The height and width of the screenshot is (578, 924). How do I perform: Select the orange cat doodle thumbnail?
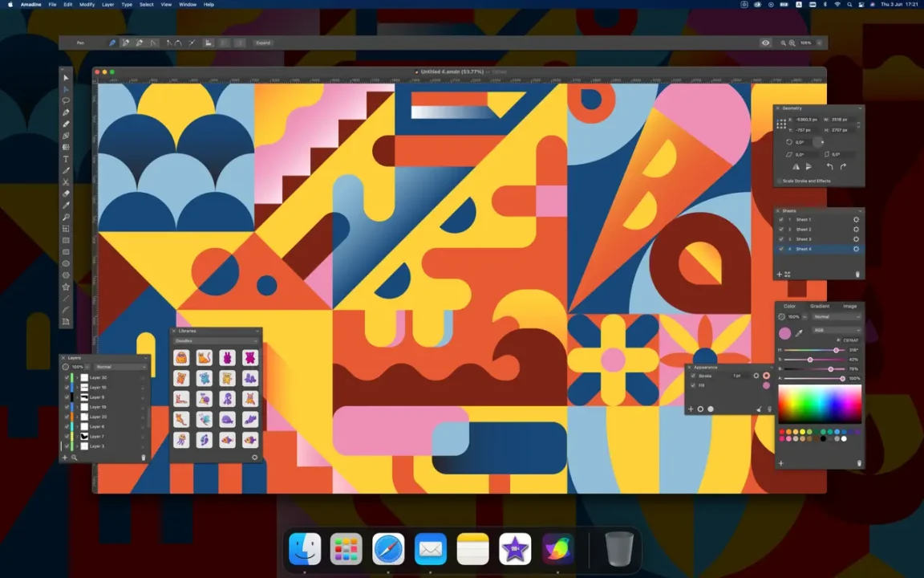coord(204,357)
